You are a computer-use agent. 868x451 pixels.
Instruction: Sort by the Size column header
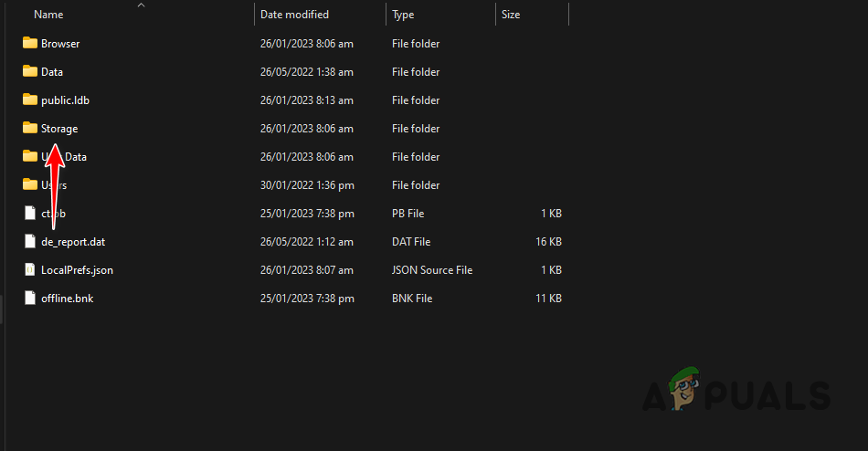click(511, 15)
